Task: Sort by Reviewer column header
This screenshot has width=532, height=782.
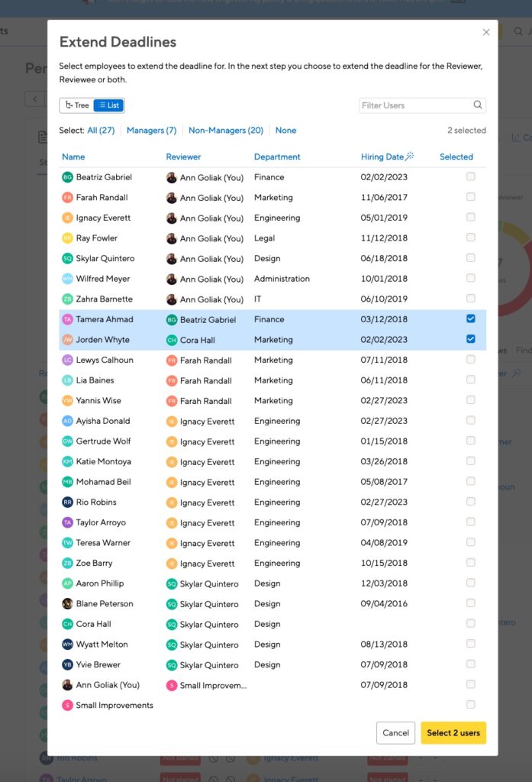Action: pos(183,157)
